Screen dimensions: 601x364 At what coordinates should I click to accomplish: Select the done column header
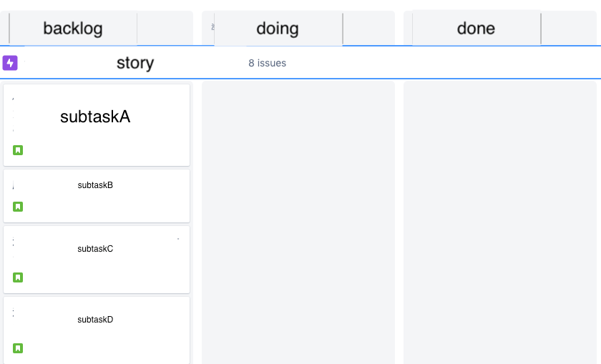476,29
